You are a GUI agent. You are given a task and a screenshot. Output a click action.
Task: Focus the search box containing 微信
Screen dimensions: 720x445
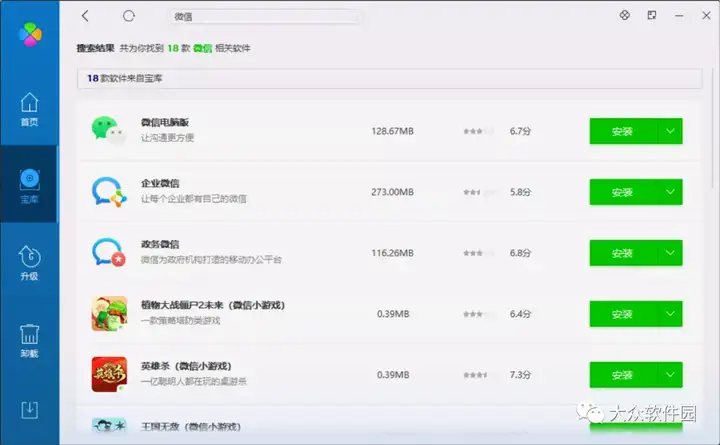pyautogui.click(x=265, y=17)
